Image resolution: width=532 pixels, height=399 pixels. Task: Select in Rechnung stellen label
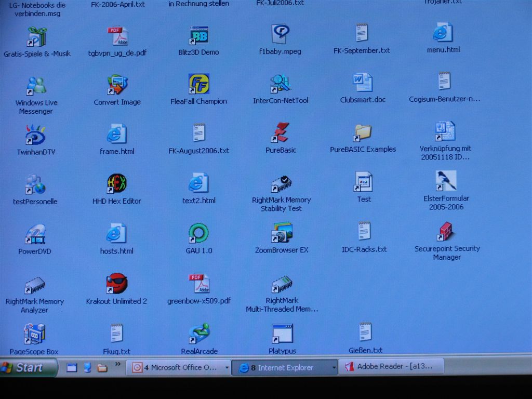click(x=199, y=4)
